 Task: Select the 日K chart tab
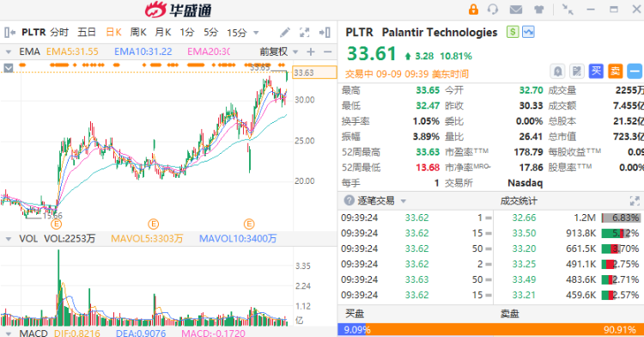[x=113, y=32]
